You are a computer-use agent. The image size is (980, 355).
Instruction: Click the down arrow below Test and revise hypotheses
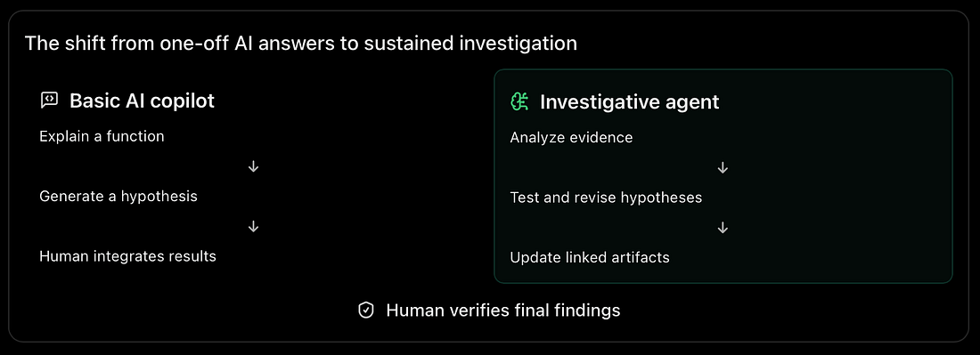[x=723, y=228]
